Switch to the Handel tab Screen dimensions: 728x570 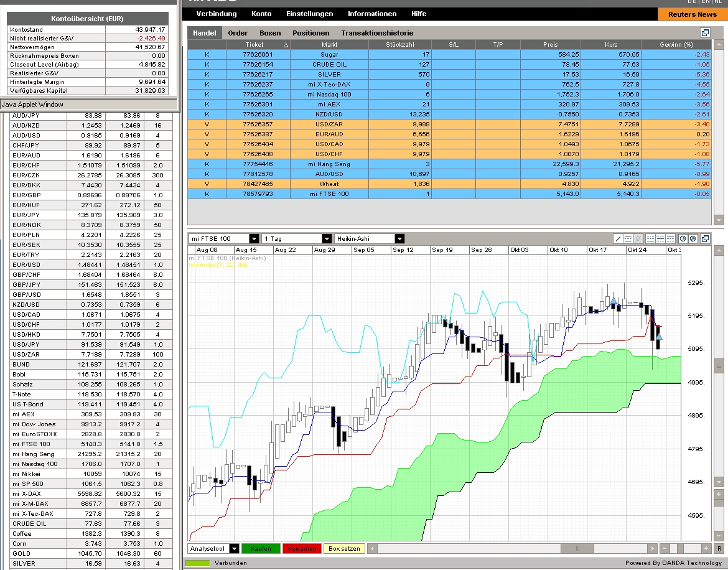(204, 33)
